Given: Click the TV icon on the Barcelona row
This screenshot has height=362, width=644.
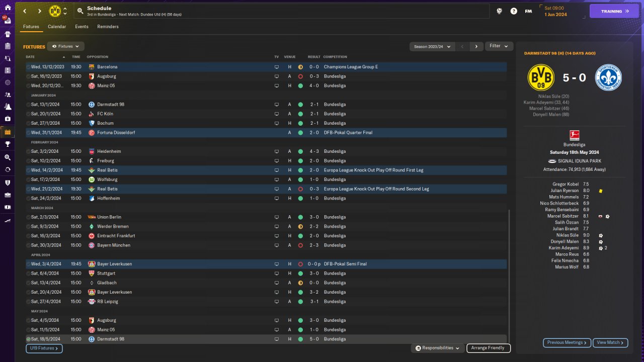Looking at the screenshot, I should coord(276,67).
